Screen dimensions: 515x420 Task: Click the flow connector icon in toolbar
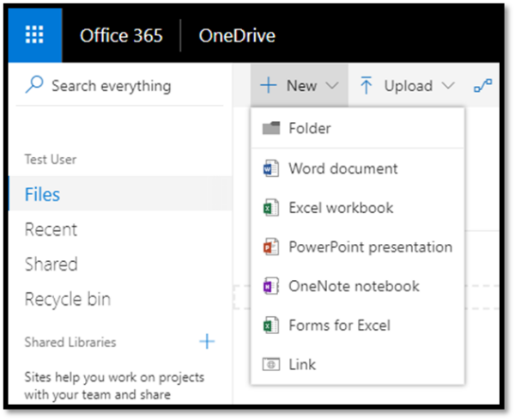pyautogui.click(x=483, y=85)
